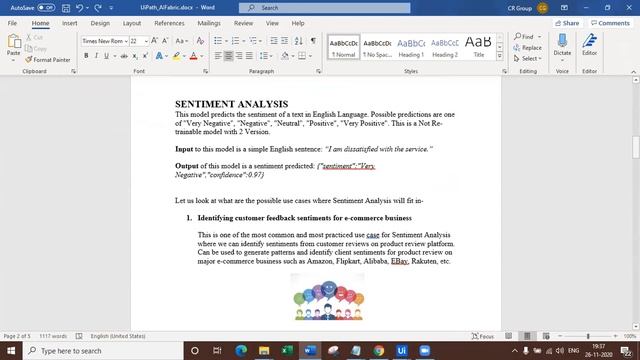640x360 pixels.
Task: Click the Dictate microphone icon
Action: click(562, 41)
